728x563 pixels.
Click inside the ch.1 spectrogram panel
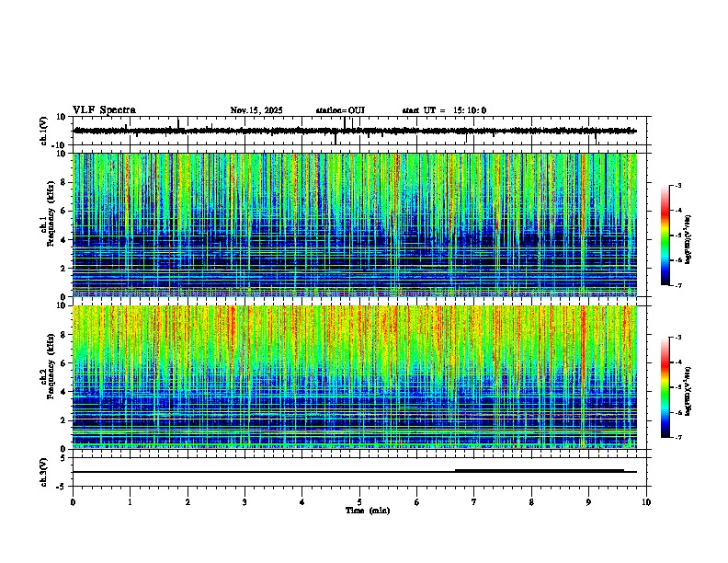pyautogui.click(x=355, y=224)
